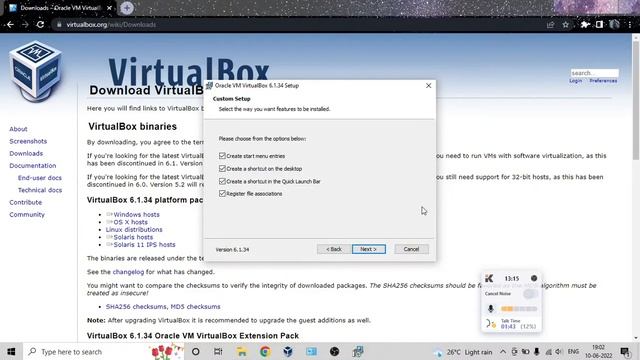640x360 pixels.
Task: Open Documentation sidebar link
Action: tap(33, 166)
